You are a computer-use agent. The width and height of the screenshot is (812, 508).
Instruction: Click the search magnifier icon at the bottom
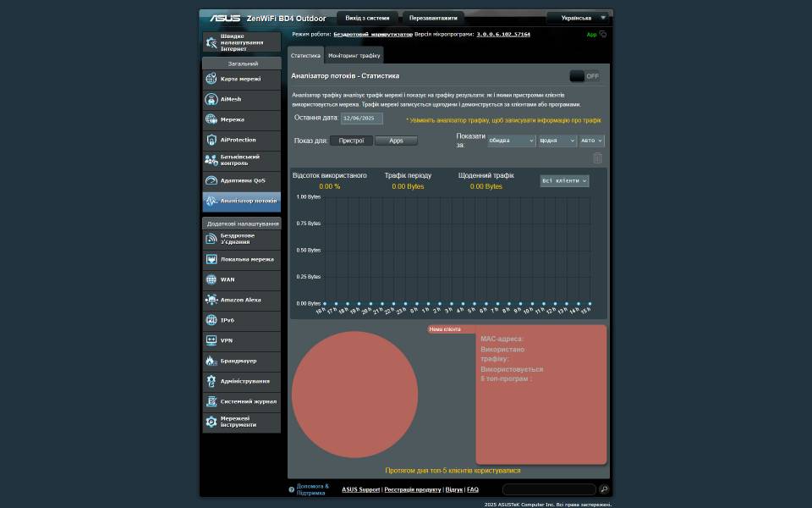pyautogui.click(x=604, y=489)
